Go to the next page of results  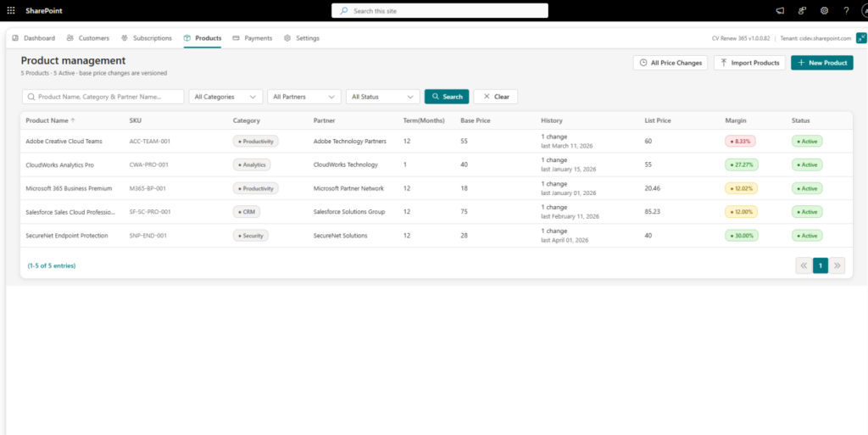pos(837,265)
